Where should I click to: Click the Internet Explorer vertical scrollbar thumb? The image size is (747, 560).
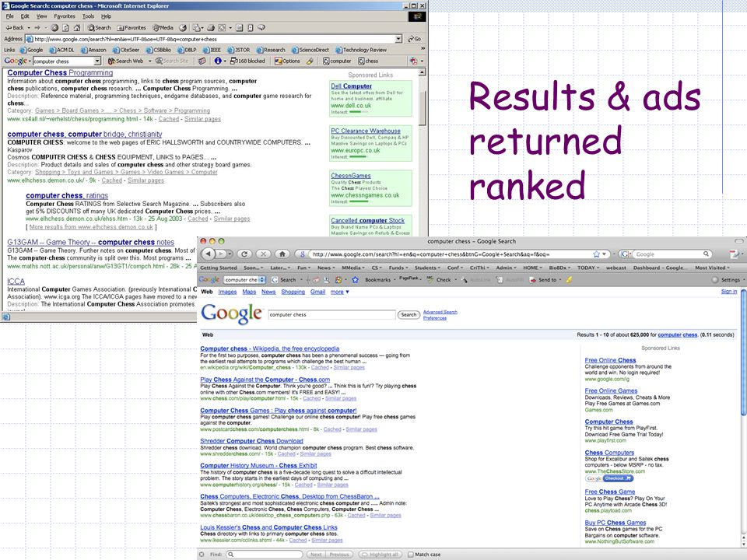422,107
